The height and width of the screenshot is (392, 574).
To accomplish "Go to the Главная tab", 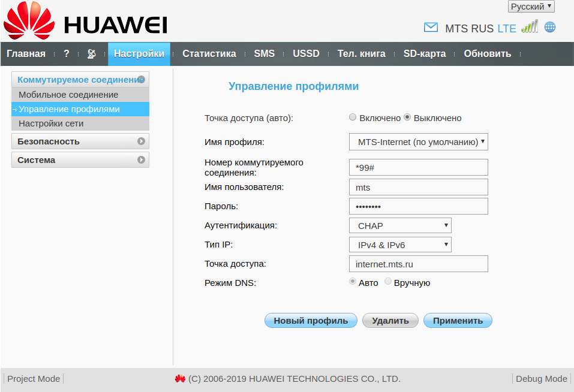I will point(26,54).
